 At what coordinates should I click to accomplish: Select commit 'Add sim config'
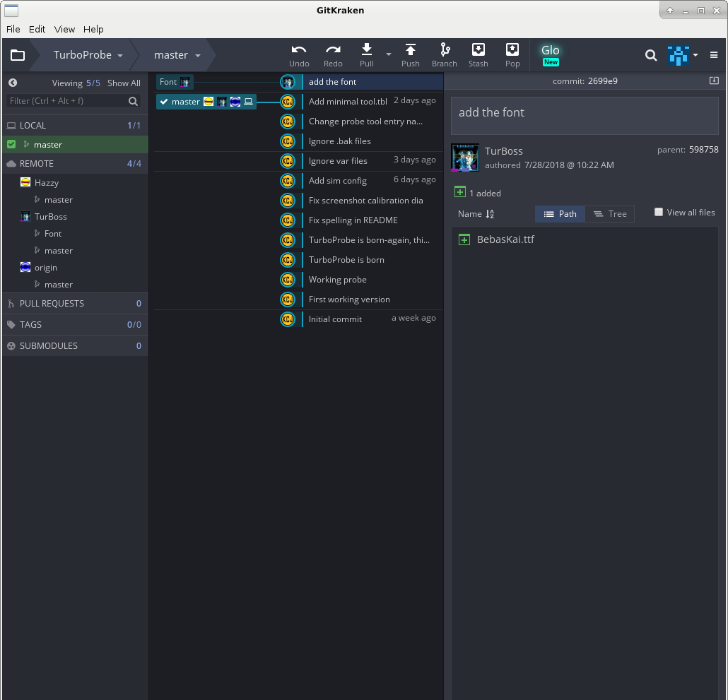coord(338,181)
